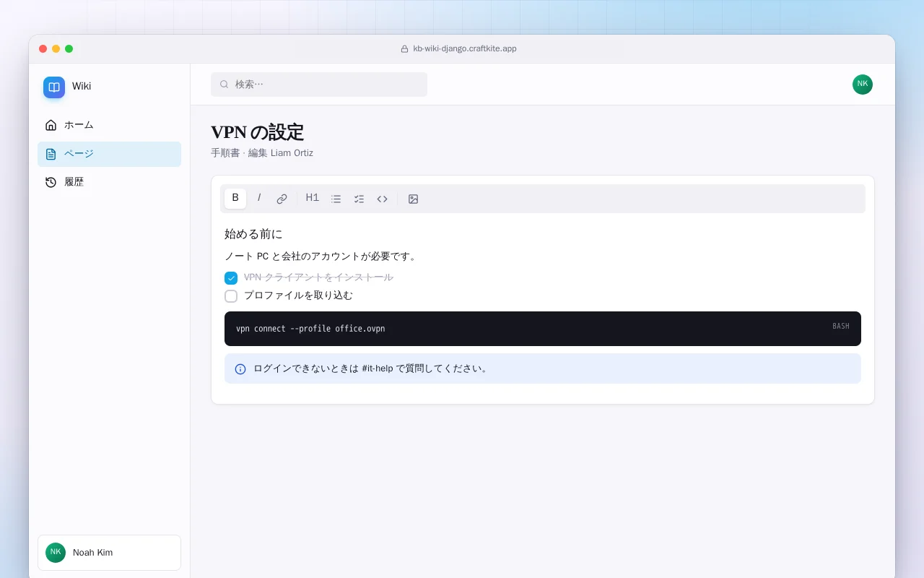924x578 pixels.
Task: Click the home icon beside ホーム
Action: click(51, 125)
